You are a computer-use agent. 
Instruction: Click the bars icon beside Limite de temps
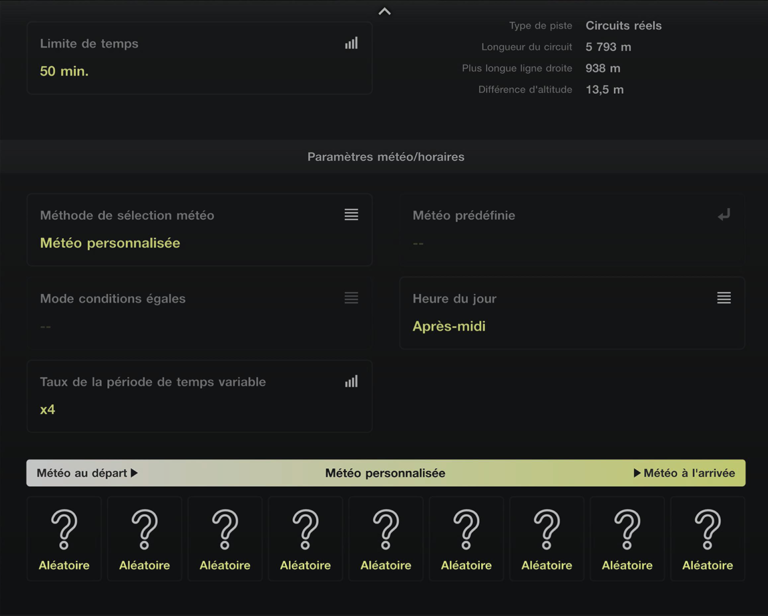tap(351, 43)
